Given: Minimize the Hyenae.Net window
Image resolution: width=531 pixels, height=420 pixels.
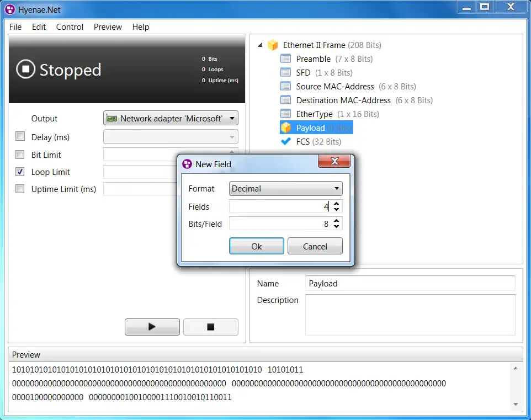Looking at the screenshot, I should tap(466, 7).
